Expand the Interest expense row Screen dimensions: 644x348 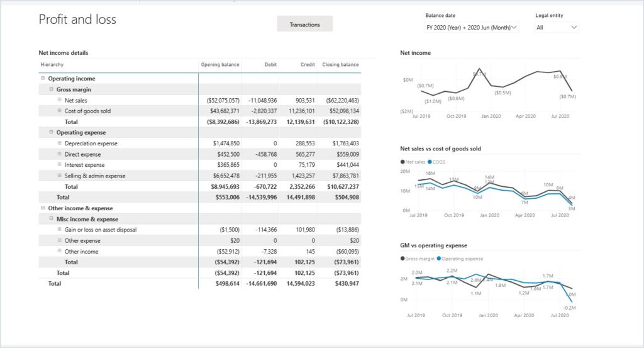[x=60, y=164]
